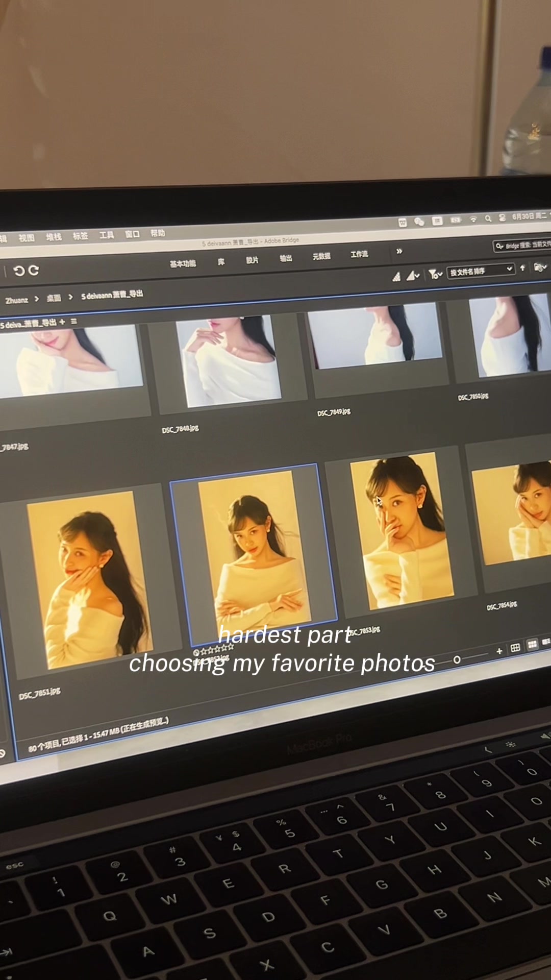This screenshot has height=980, width=551.
Task: Click the 桌面 breadcrumb
Action: pyautogui.click(x=54, y=298)
